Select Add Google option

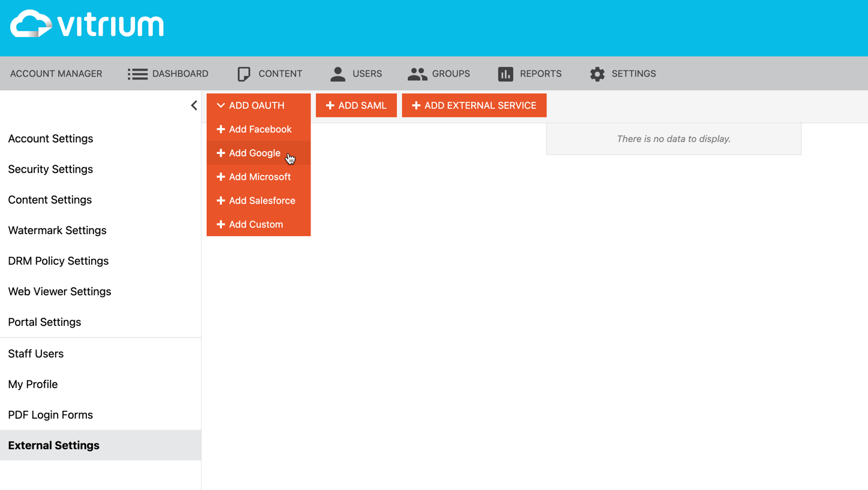pos(254,153)
